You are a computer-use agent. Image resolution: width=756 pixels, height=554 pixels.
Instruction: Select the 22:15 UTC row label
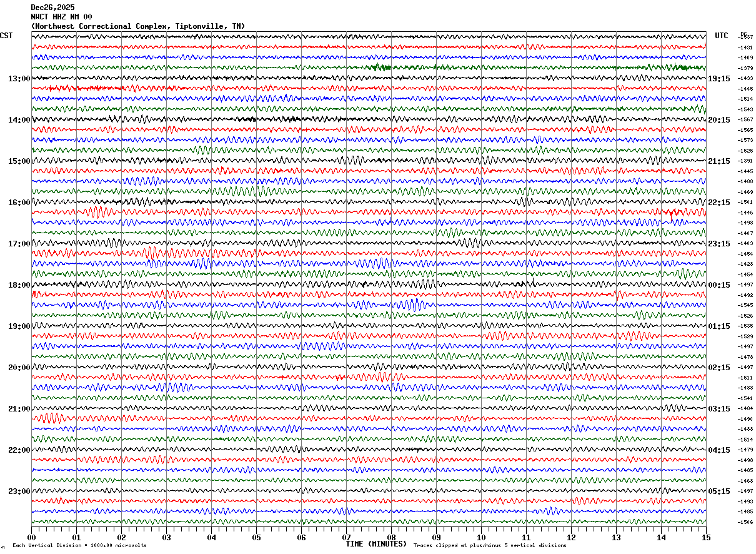pyautogui.click(x=719, y=202)
